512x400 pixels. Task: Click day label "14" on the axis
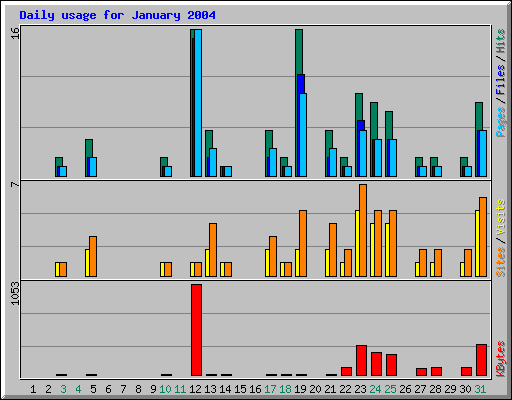pos(226,389)
